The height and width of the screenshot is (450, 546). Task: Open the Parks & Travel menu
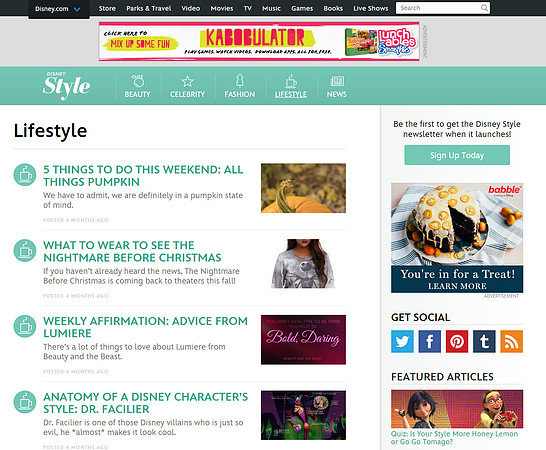coord(149,8)
